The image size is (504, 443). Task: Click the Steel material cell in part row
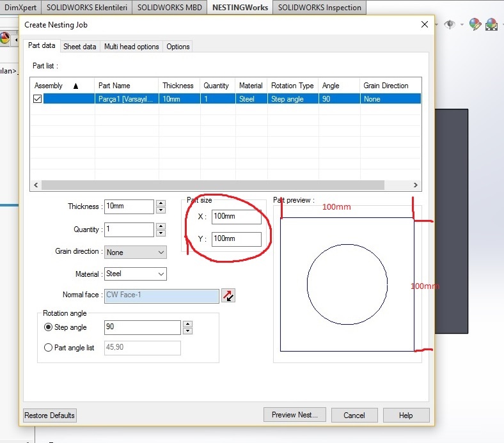coord(251,98)
